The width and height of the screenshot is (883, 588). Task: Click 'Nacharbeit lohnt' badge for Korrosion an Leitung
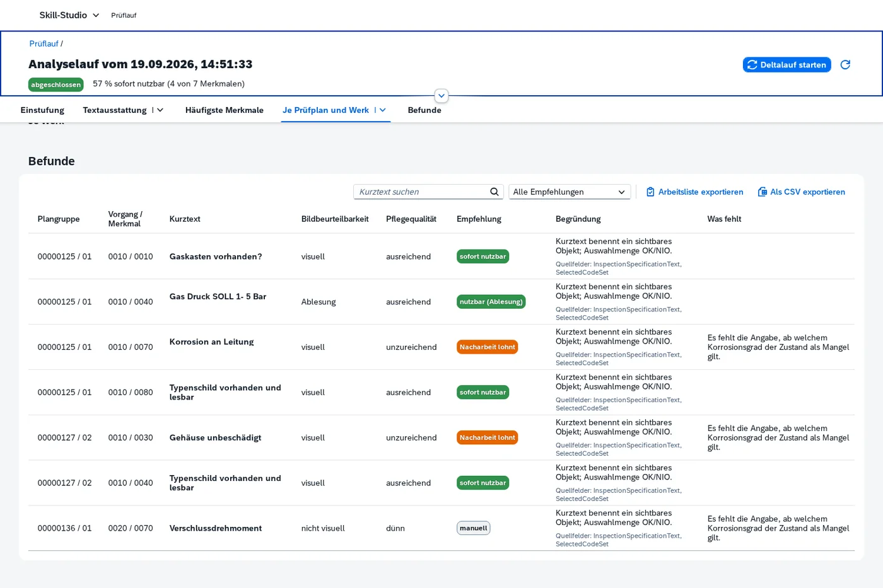pyautogui.click(x=487, y=347)
